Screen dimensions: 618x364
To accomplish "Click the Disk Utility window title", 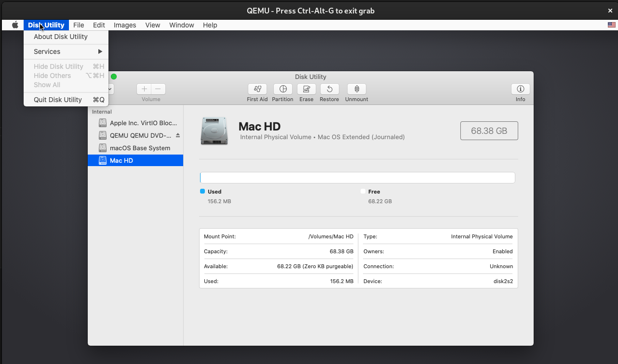I will point(310,77).
